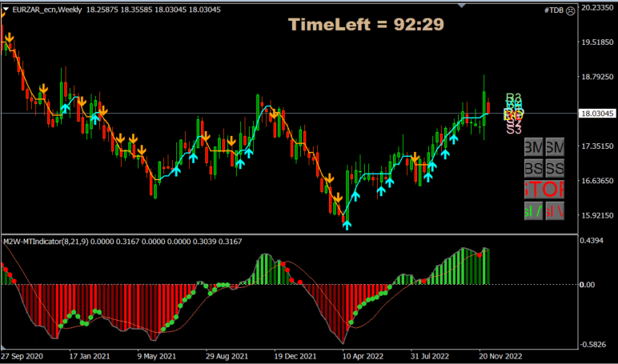Click the lowest cyan up-arrow signal

pyautogui.click(x=347, y=224)
